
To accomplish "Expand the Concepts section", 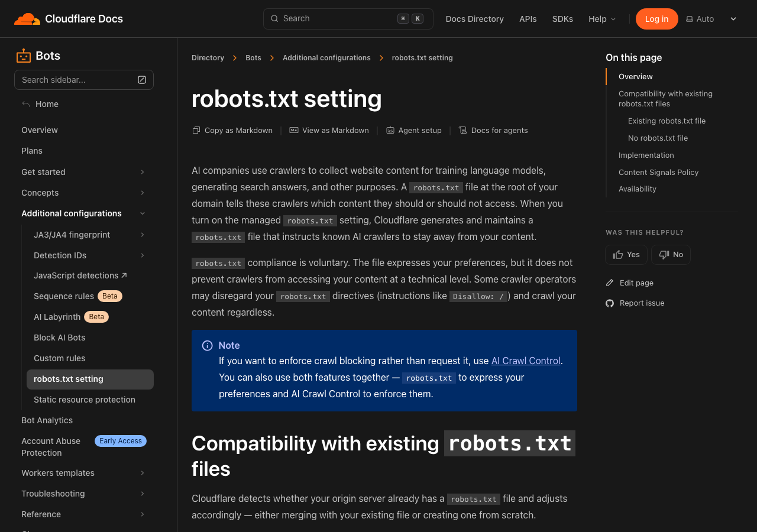I will (143, 193).
